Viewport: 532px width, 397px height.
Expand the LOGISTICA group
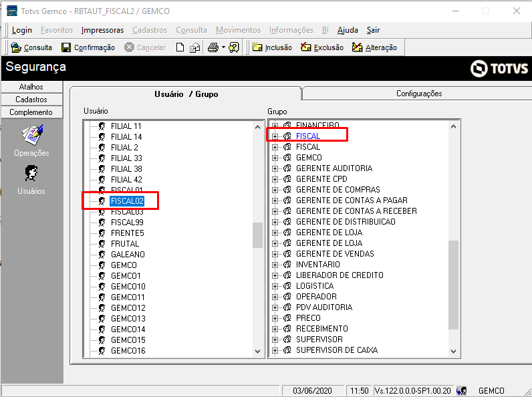275,286
